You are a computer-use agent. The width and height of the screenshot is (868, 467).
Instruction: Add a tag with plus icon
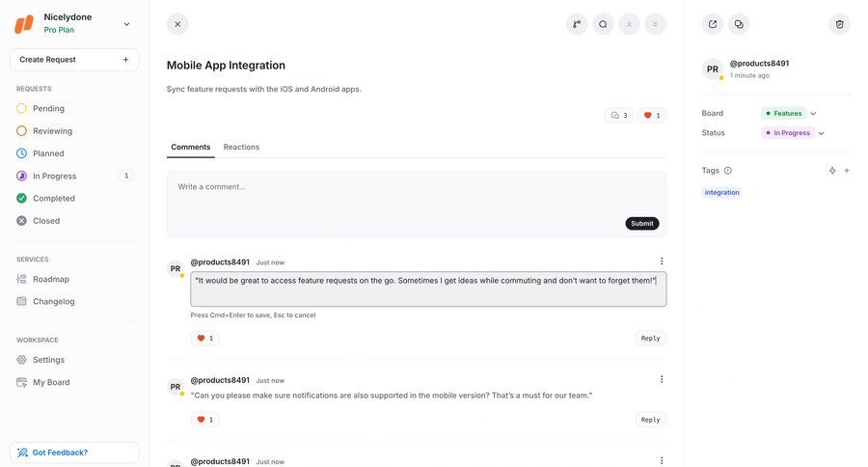847,171
